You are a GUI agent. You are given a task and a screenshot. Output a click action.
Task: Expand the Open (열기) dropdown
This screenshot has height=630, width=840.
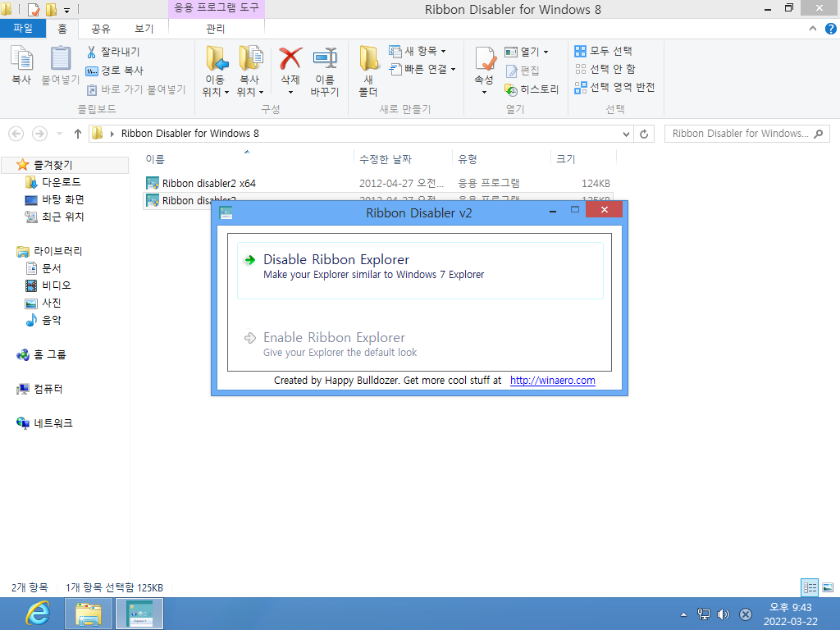click(x=527, y=52)
